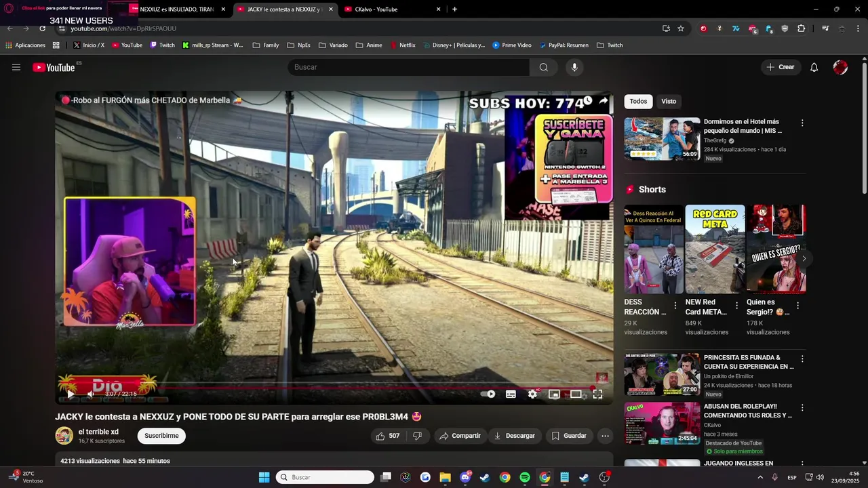The image size is (868, 488).
Task: Focus the YouTube Buscar search field
Action: coord(409,67)
